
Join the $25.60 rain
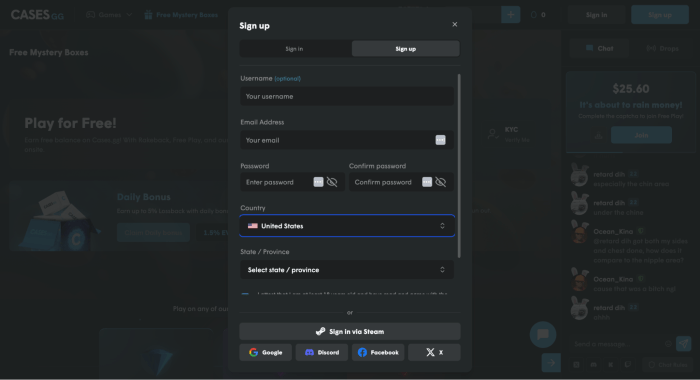pos(641,135)
